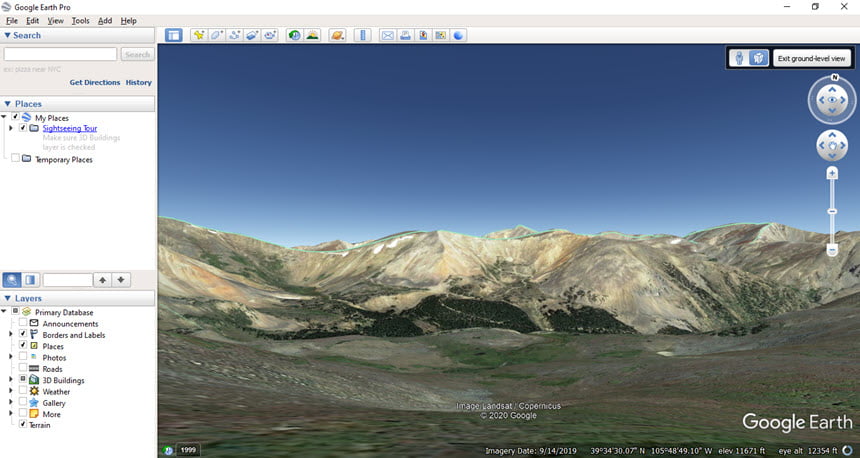
Task: Expand the Borders and Labels node
Action: click(10, 334)
